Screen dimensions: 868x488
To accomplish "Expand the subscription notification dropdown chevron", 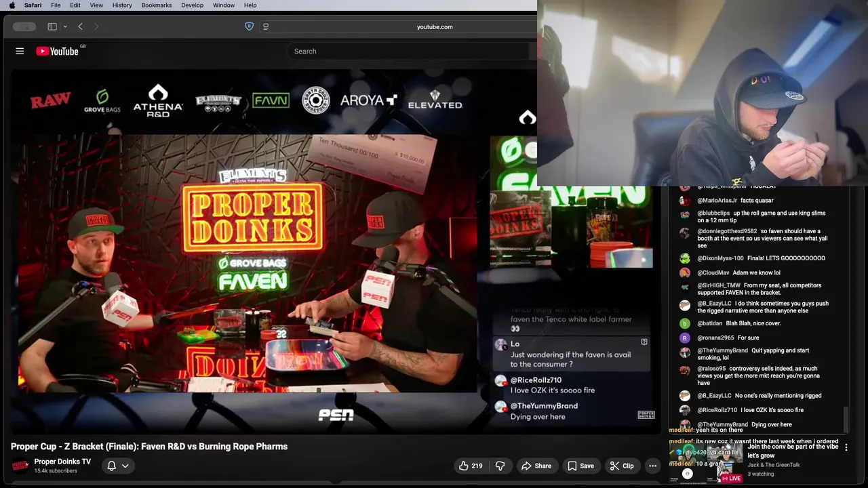I will click(125, 466).
